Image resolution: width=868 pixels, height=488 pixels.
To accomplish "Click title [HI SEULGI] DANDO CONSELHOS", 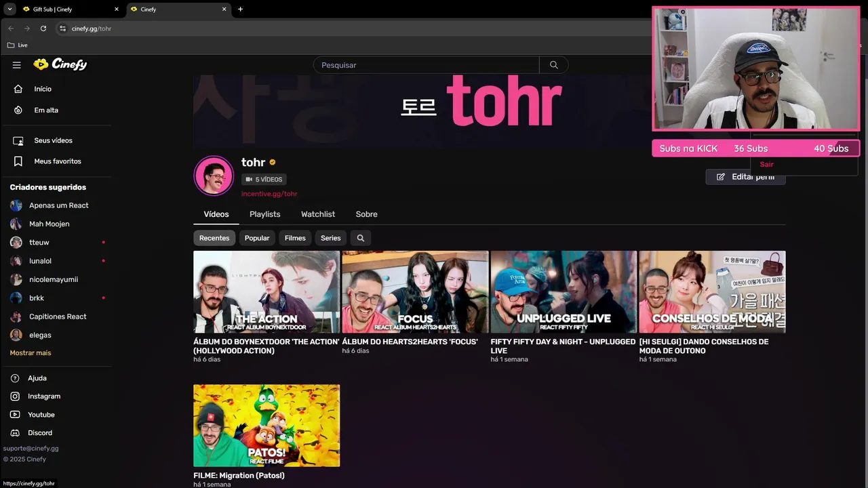I will click(x=703, y=346).
